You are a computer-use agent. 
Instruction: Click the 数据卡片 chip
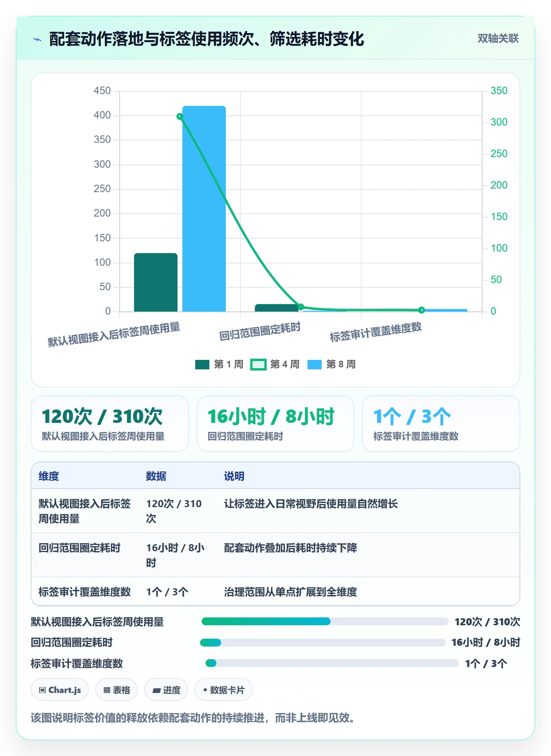pyautogui.click(x=224, y=690)
